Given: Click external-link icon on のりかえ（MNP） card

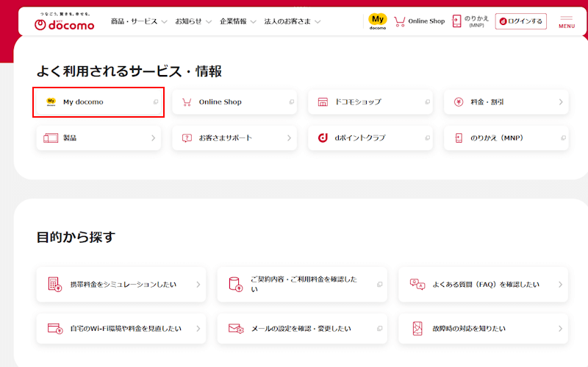Looking at the screenshot, I should (x=563, y=138).
